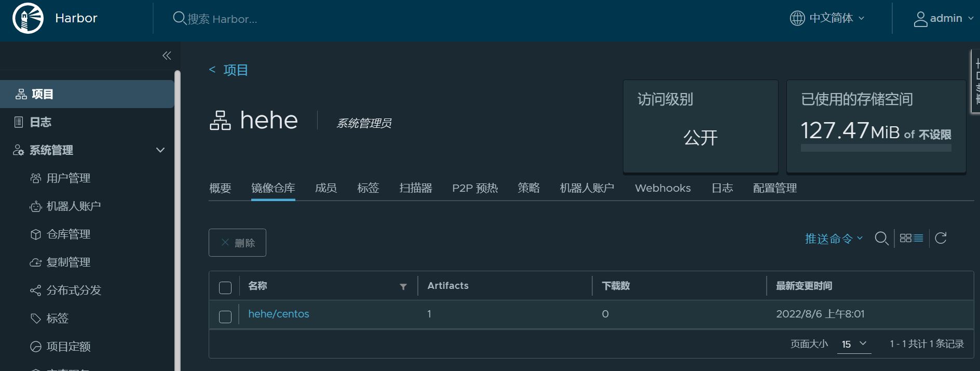
Task: Sort by 最新变更时间 column header
Action: [x=804, y=285]
